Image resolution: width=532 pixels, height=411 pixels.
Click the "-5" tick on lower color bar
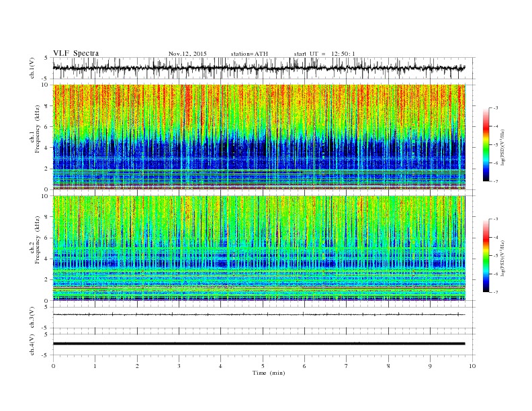coord(496,256)
